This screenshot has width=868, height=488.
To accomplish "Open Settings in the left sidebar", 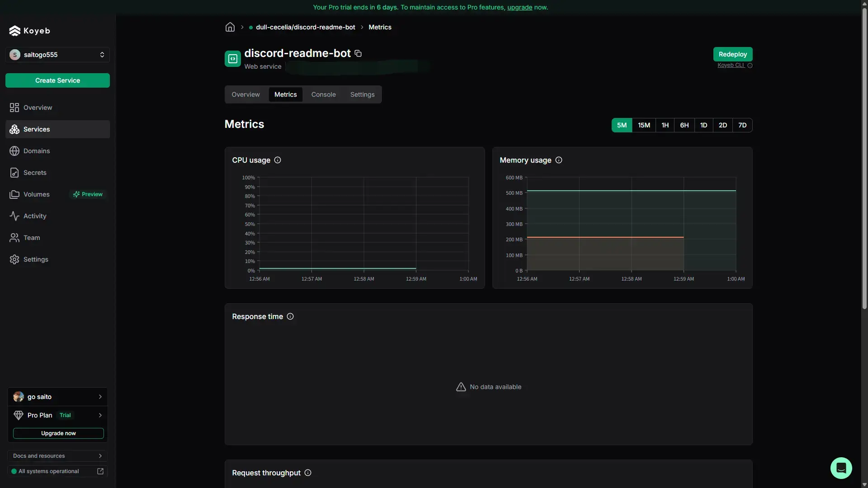I will [57, 259].
